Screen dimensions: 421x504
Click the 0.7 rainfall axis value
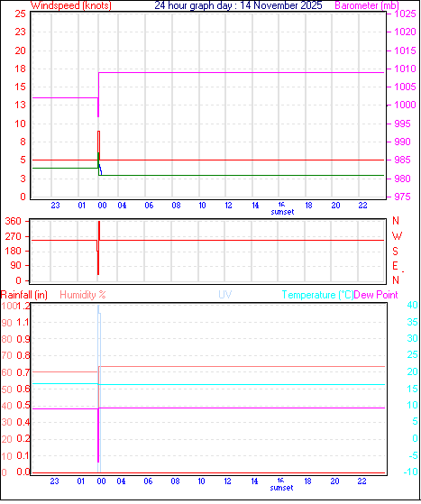point(23,372)
